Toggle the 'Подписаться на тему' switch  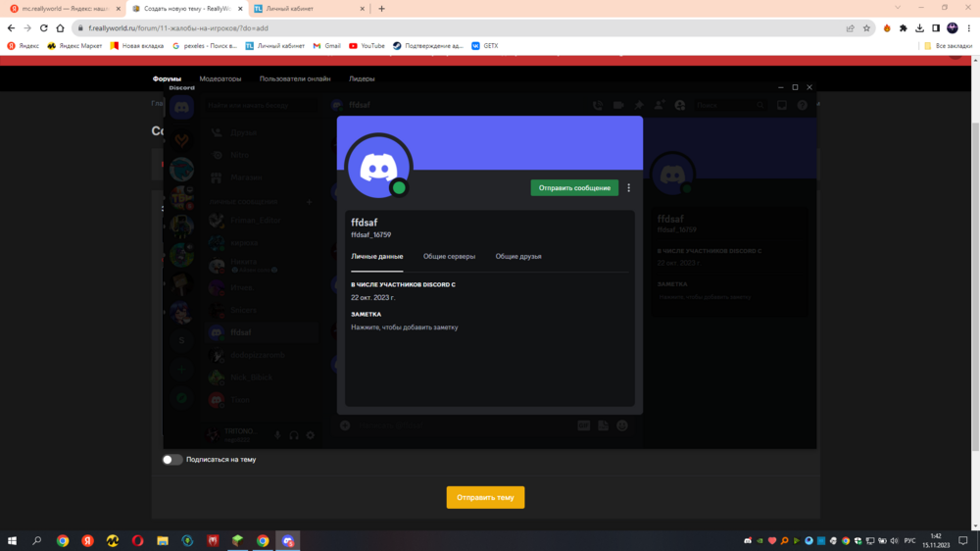[x=171, y=460]
